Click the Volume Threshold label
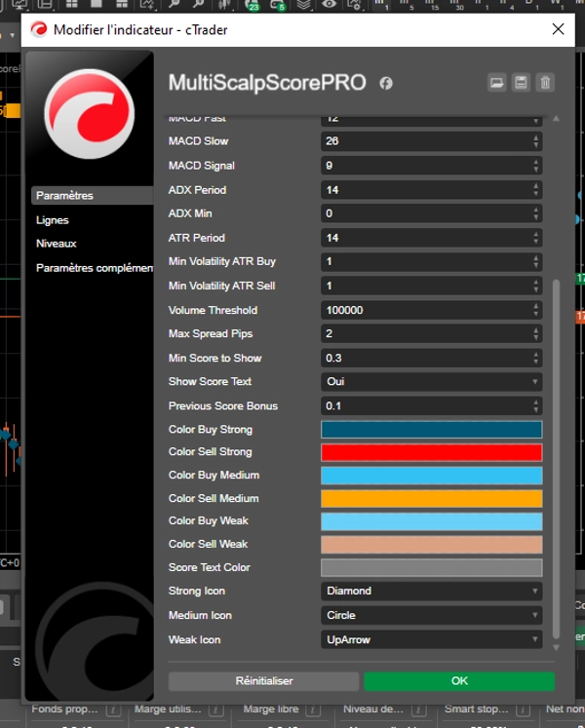This screenshot has height=728, width=585. pyautogui.click(x=213, y=310)
